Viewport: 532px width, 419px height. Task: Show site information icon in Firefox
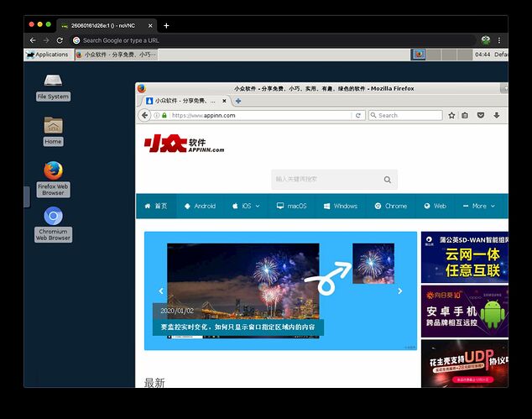pos(156,115)
